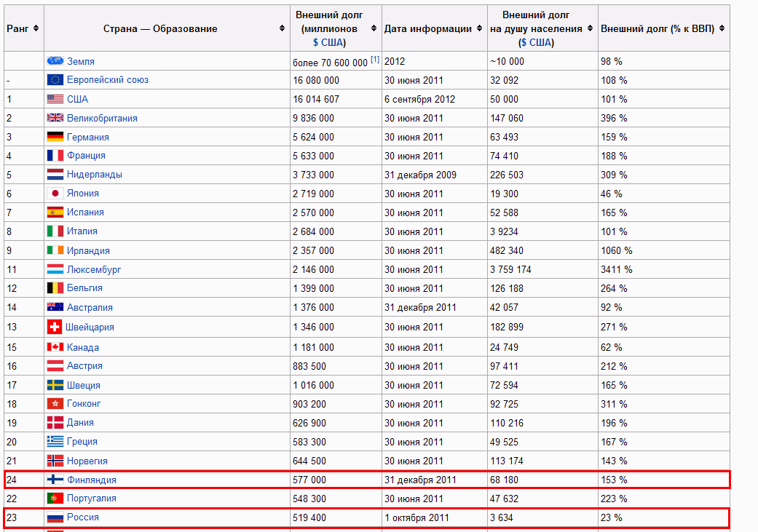Click the Russia flag icon
The width and height of the screenshot is (758, 532).
(55, 517)
